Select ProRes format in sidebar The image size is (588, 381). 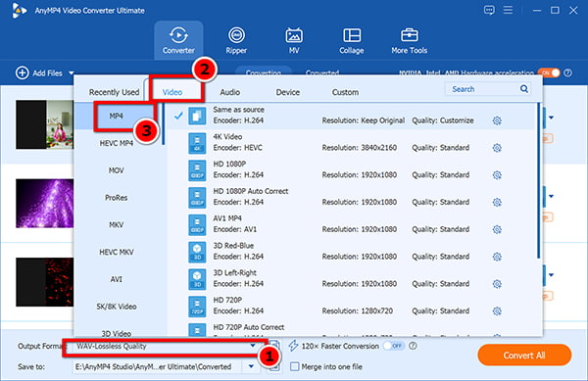(117, 198)
